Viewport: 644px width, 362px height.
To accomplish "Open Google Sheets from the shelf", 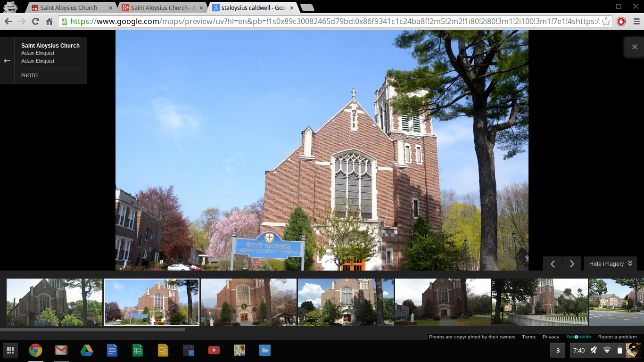I will pos(137,350).
